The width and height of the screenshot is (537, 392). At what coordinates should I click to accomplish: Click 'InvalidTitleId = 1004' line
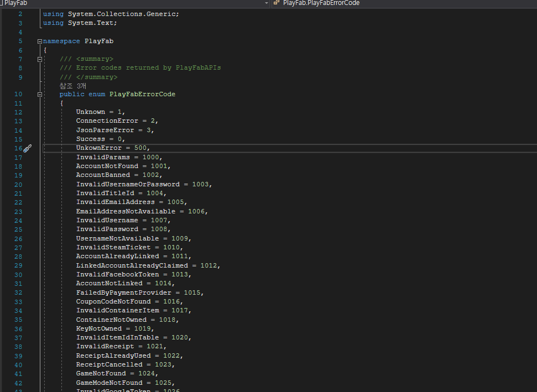tap(121, 193)
